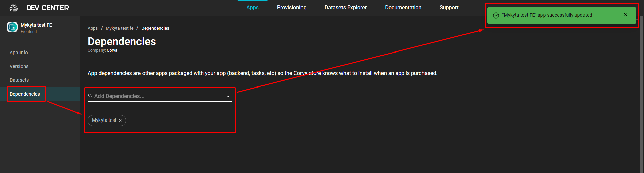The height and width of the screenshot is (173, 644).
Task: Expand the Add Dependencies dropdown arrow
Action: point(228,96)
